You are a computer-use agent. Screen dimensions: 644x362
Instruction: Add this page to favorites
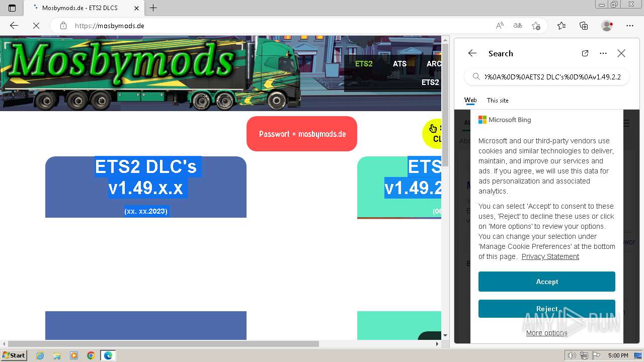point(536,26)
